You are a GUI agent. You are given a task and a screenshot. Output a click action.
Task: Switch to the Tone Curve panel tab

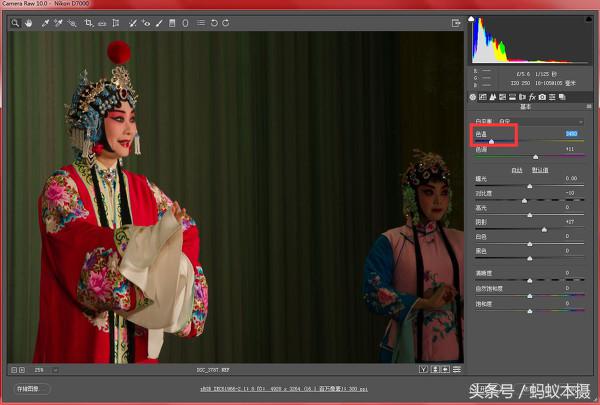click(483, 97)
